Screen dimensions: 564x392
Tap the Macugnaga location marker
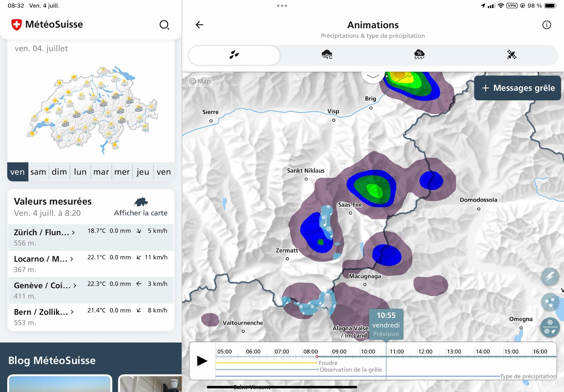pyautogui.click(x=365, y=284)
